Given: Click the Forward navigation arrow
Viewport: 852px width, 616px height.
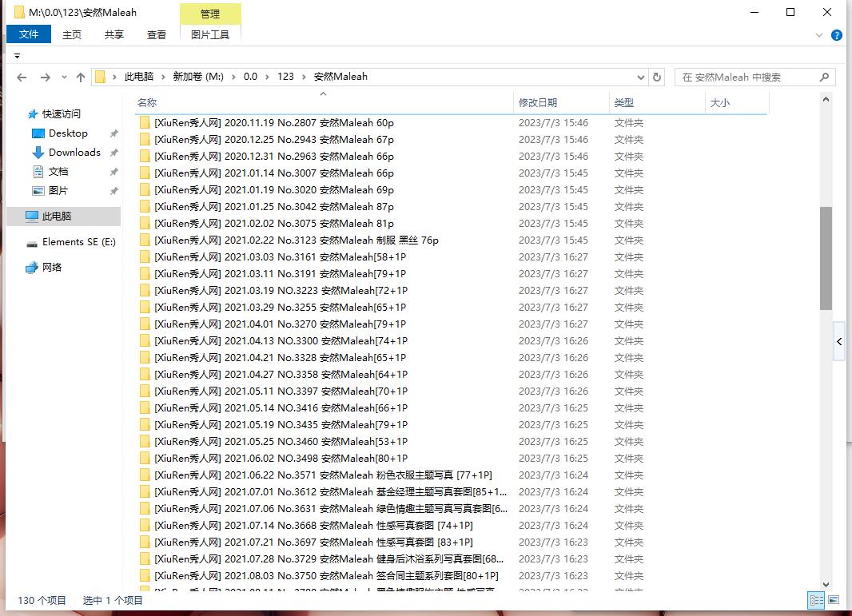Looking at the screenshot, I should point(45,77).
